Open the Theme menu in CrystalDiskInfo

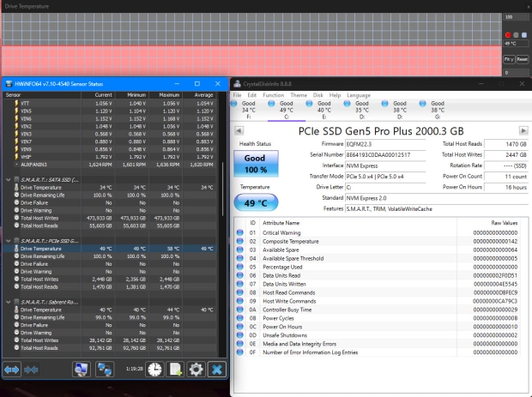point(299,95)
